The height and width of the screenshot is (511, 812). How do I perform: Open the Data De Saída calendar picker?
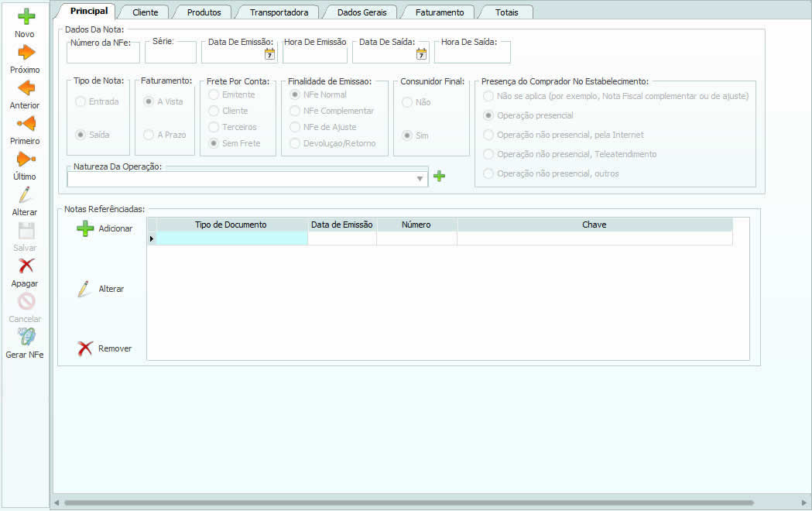click(421, 54)
